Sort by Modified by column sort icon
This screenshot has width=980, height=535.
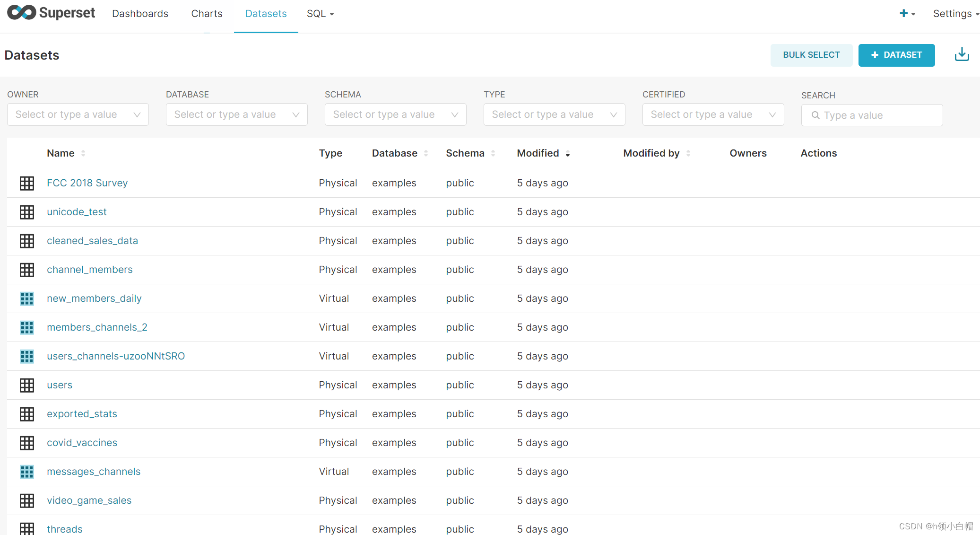(688, 153)
